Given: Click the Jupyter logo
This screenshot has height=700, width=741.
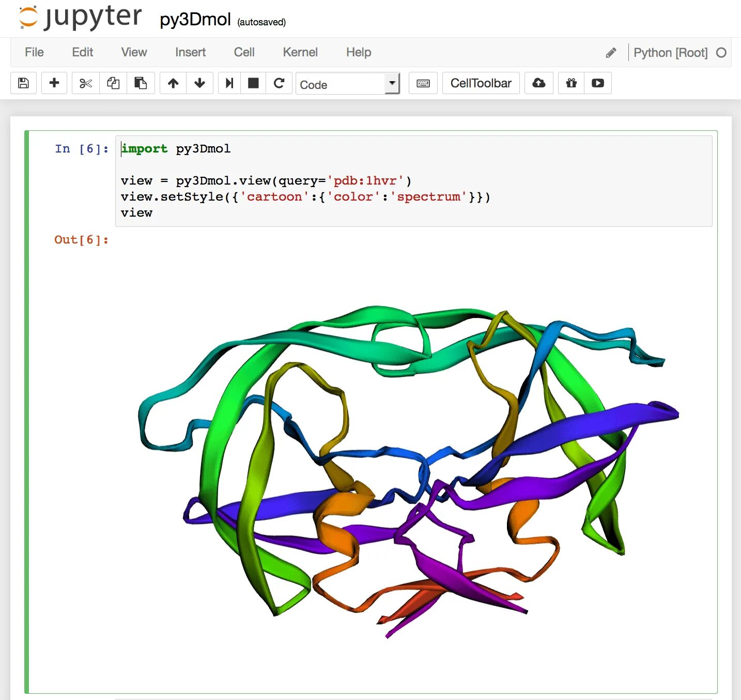Looking at the screenshot, I should pos(80,17).
